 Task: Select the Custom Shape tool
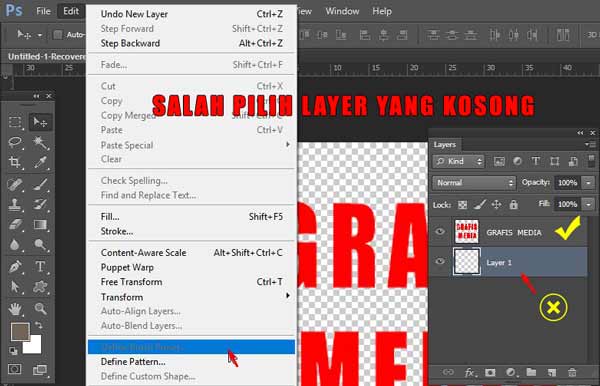click(x=40, y=286)
